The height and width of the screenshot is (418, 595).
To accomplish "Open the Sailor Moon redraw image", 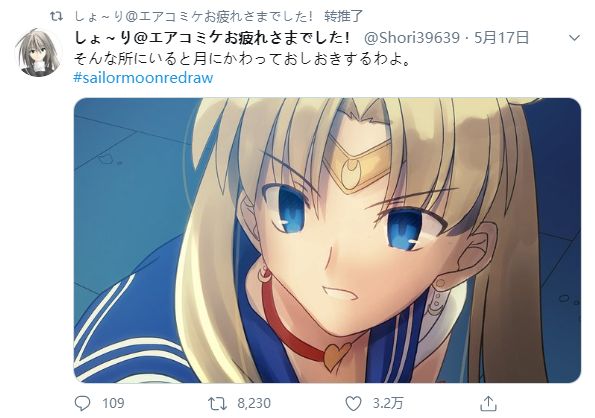I will (x=327, y=240).
